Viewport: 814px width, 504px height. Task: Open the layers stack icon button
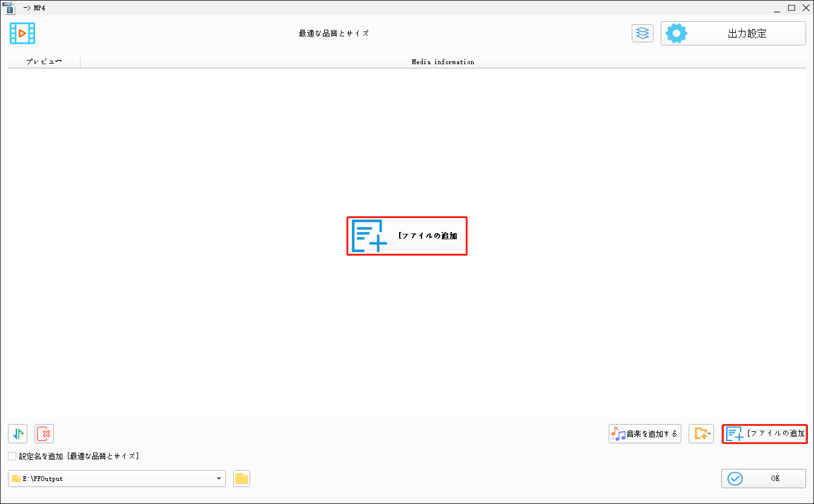[x=643, y=33]
